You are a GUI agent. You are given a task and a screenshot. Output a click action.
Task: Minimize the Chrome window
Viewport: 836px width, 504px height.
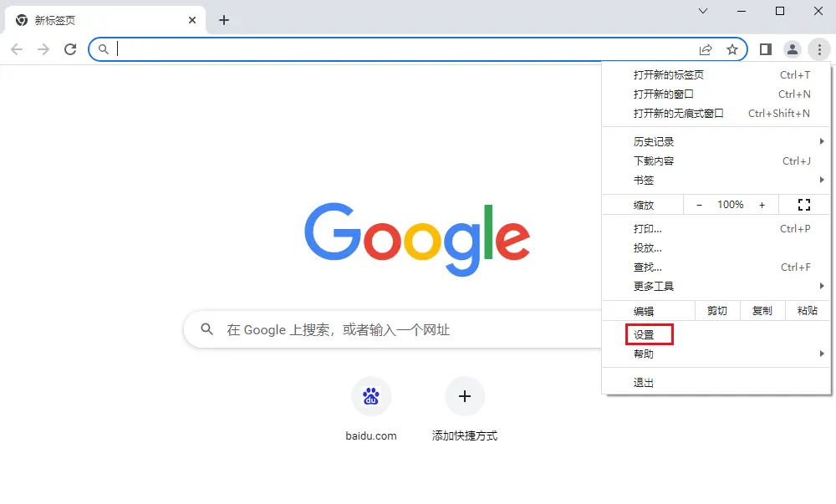(x=742, y=11)
